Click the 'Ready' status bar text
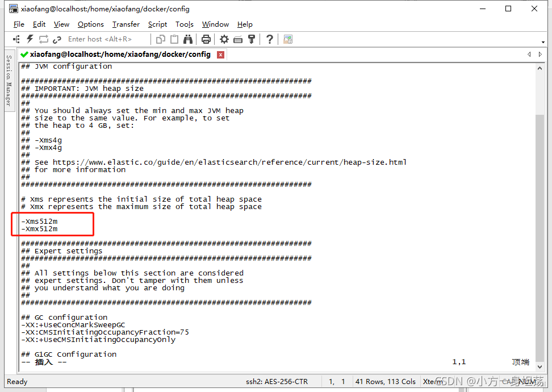552x392 pixels. tap(17, 382)
